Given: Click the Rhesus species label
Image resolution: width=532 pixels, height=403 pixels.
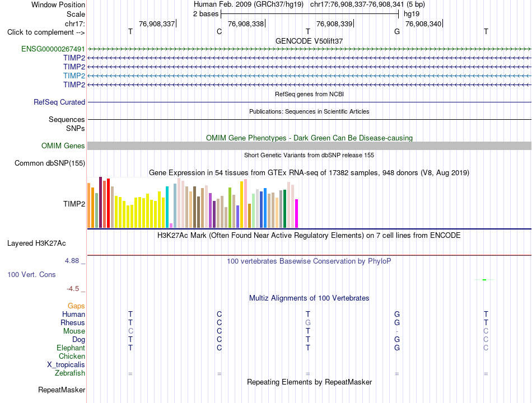Looking at the screenshot, I should click(73, 322).
